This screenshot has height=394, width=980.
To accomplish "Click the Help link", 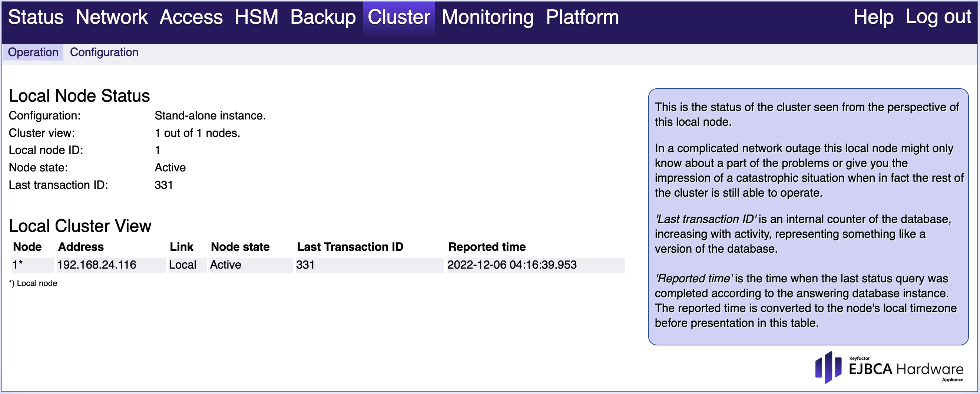I will pos(873,17).
